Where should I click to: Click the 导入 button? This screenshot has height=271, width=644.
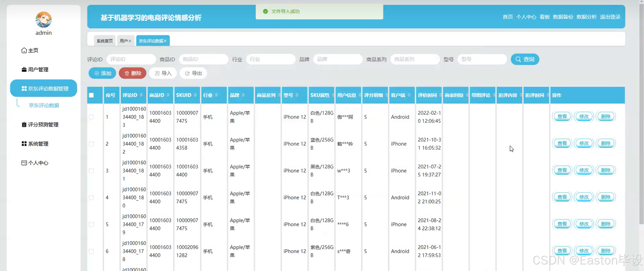click(163, 73)
